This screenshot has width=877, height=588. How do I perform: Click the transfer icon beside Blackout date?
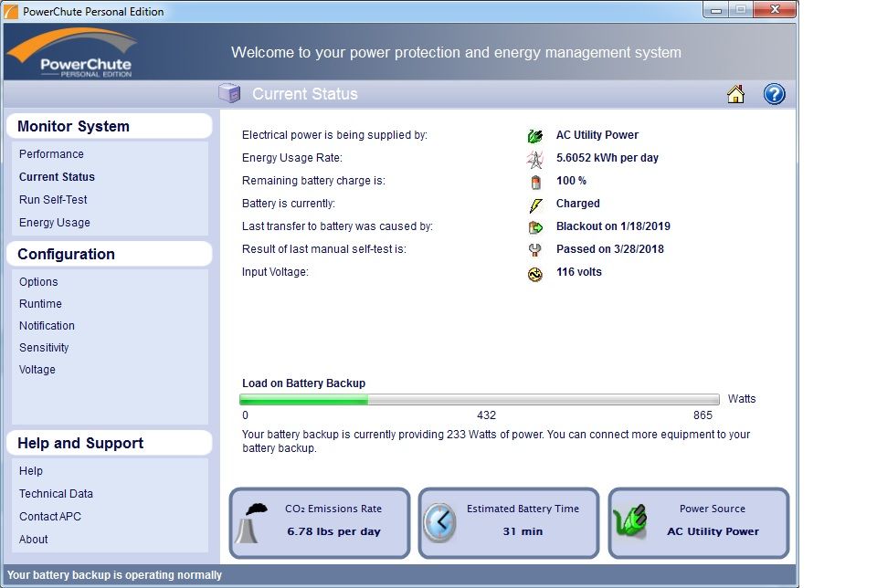pyautogui.click(x=535, y=227)
